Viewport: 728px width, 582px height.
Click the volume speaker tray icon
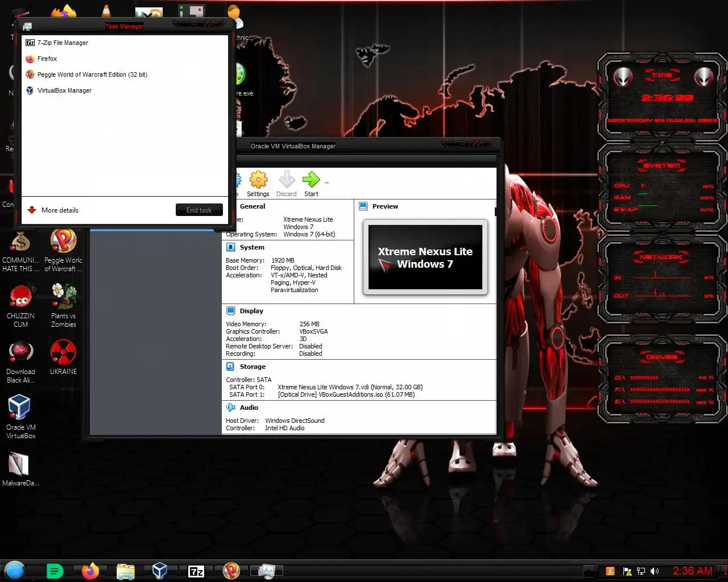(655, 571)
